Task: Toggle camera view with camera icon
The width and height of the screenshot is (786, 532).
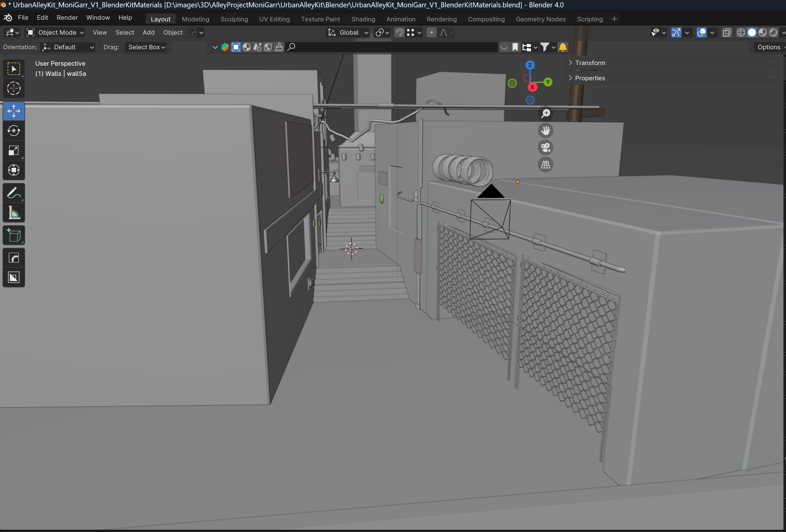Action: 546,147
